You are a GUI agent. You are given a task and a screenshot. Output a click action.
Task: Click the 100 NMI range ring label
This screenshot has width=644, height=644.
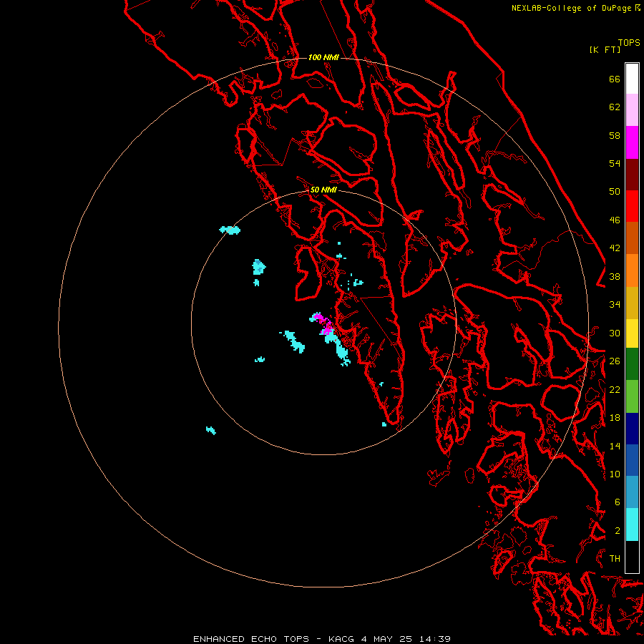tap(323, 57)
